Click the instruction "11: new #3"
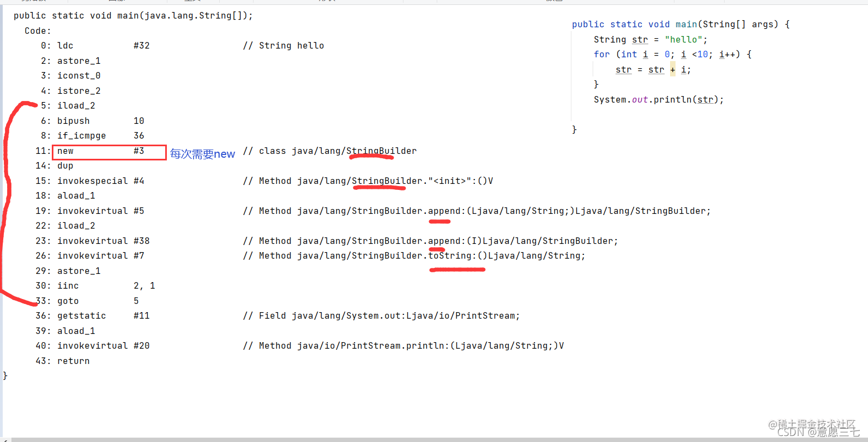This screenshot has width=868, height=442. coord(90,151)
